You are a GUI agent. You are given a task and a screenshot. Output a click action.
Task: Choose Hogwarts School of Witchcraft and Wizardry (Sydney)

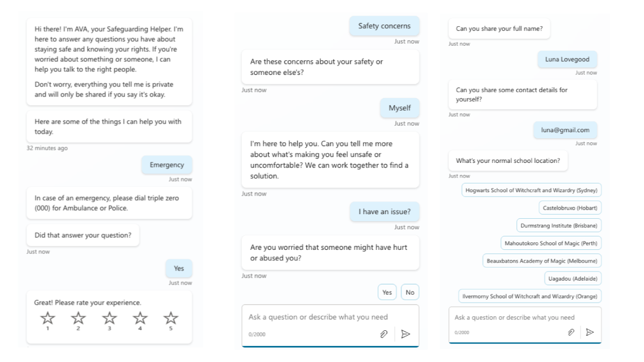tap(531, 191)
